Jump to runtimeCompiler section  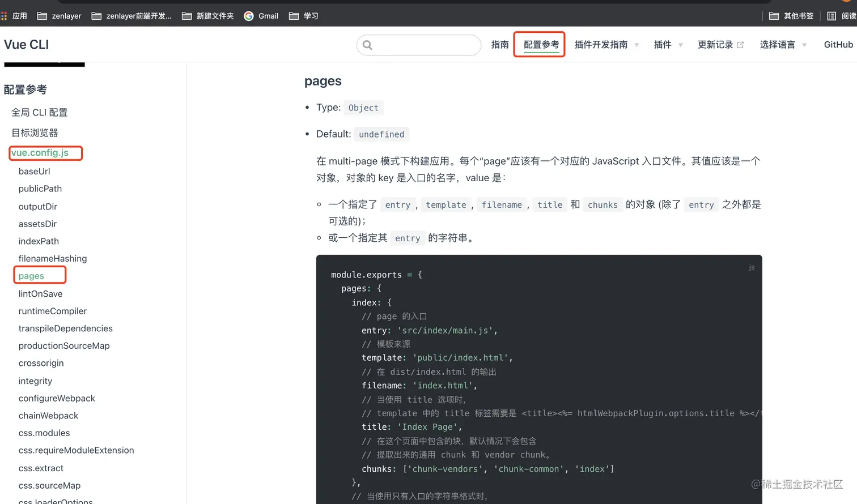pyautogui.click(x=53, y=311)
